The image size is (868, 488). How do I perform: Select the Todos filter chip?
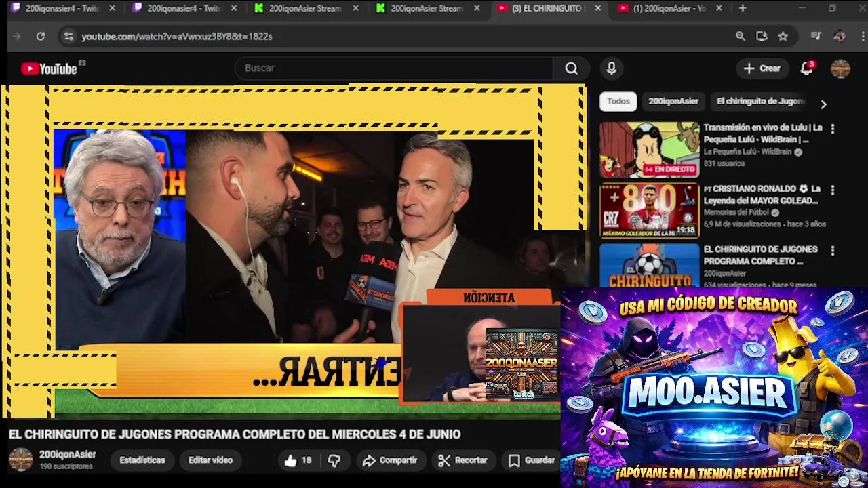pos(618,101)
